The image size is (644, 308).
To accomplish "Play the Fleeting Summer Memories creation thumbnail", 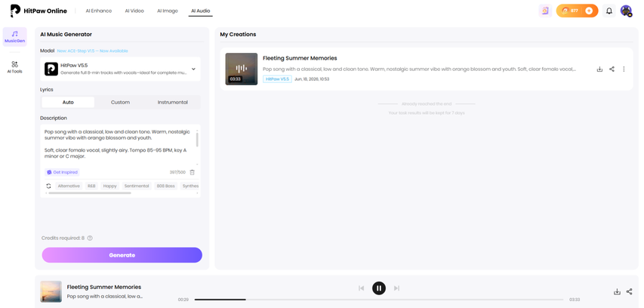I will click(x=242, y=69).
